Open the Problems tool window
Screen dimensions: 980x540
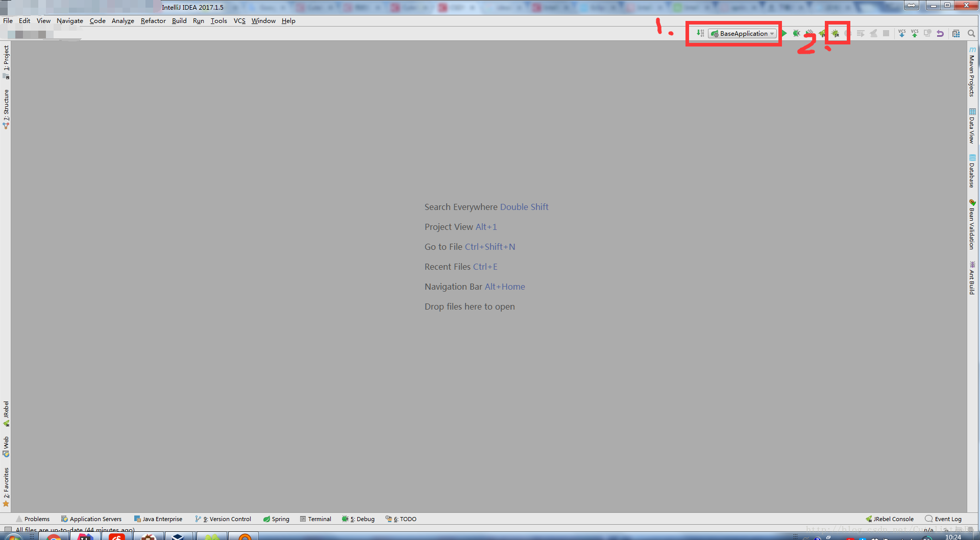coord(33,519)
